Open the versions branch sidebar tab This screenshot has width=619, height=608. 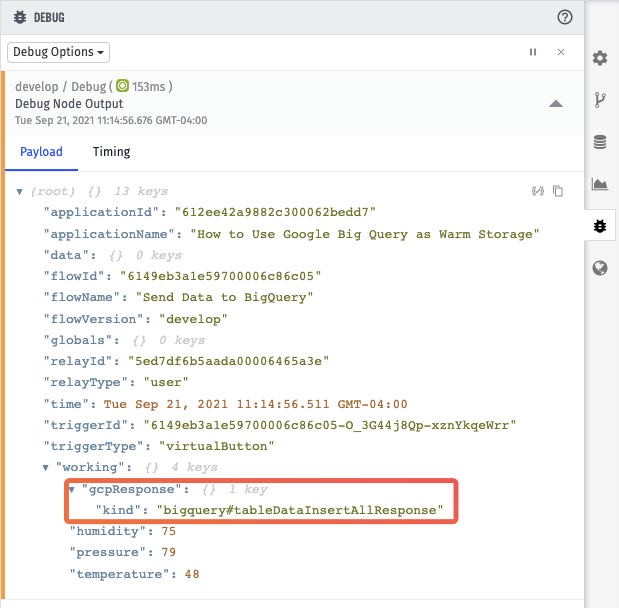coord(600,100)
